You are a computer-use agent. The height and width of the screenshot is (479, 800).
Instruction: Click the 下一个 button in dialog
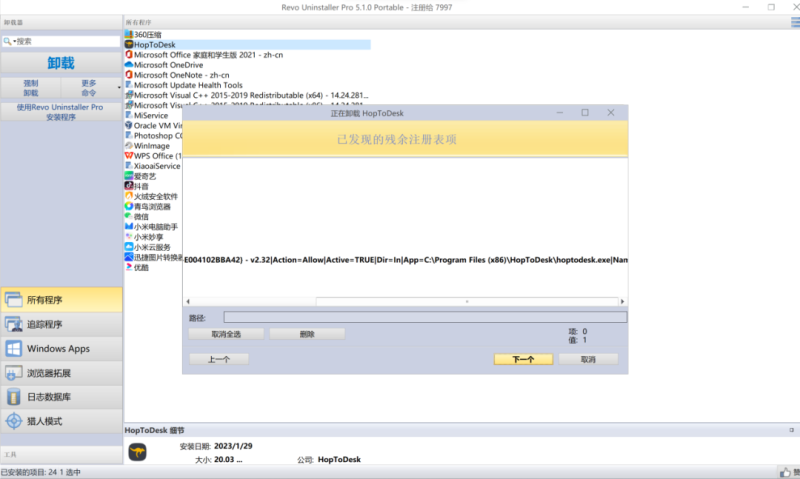click(x=523, y=359)
